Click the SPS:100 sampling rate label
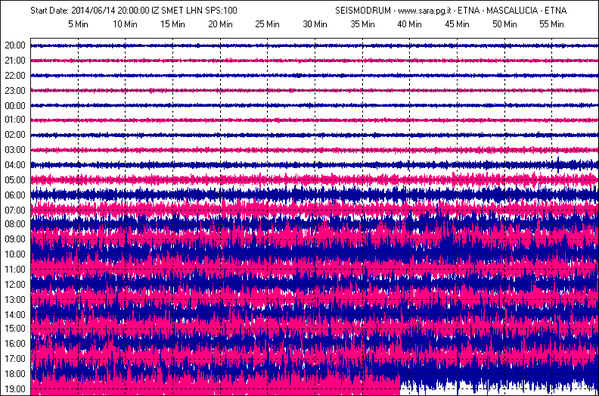 [221, 11]
